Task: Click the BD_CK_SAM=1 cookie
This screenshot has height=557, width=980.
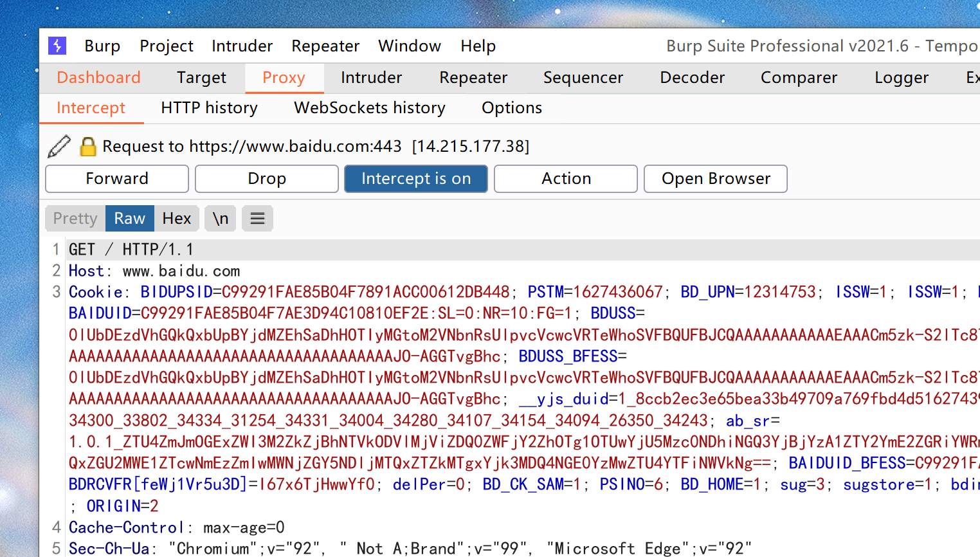Action: (532, 484)
